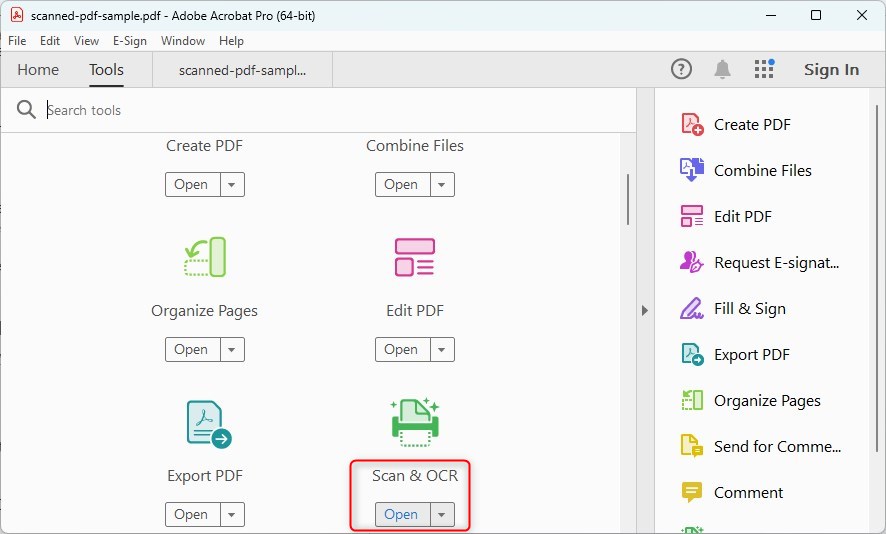Focus the Search tools input field
This screenshot has height=534, width=886.
pos(339,110)
